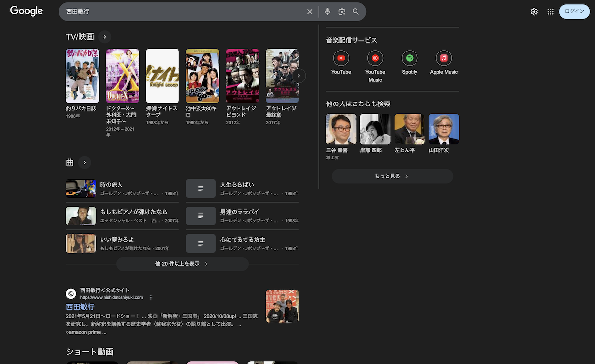Viewport: 595px width, 364px height.
Task: Click the magnifying glass search icon
Action: 356,12
